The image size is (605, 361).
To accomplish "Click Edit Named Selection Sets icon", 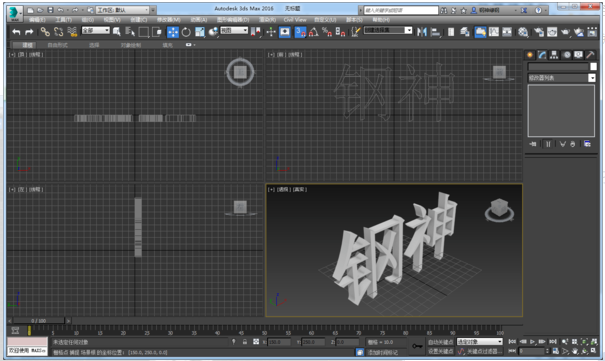I will pyautogui.click(x=355, y=32).
